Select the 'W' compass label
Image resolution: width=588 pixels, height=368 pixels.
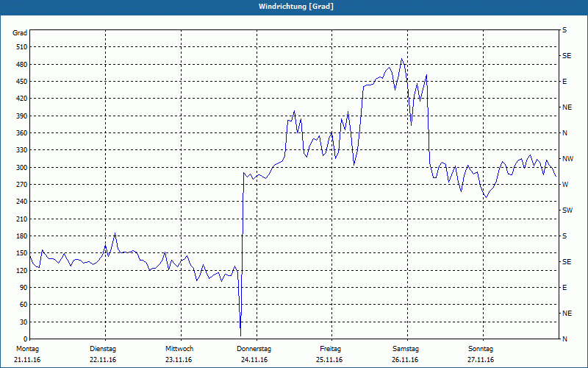(566, 185)
